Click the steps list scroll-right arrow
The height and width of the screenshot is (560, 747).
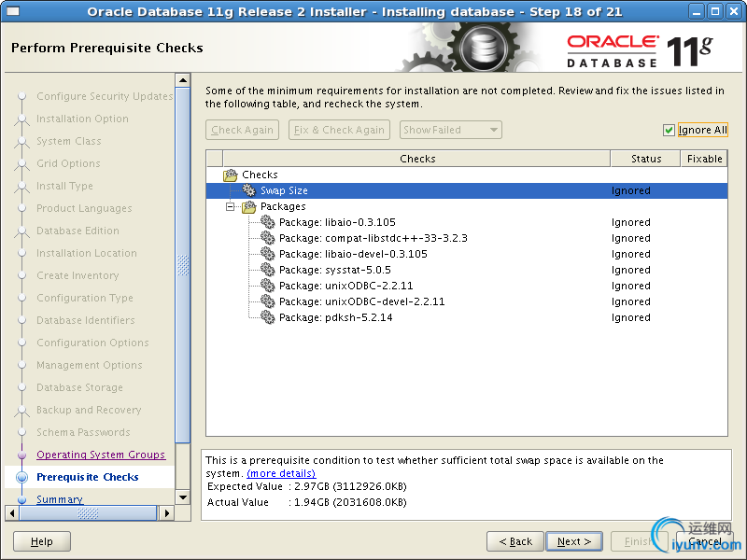(166, 513)
